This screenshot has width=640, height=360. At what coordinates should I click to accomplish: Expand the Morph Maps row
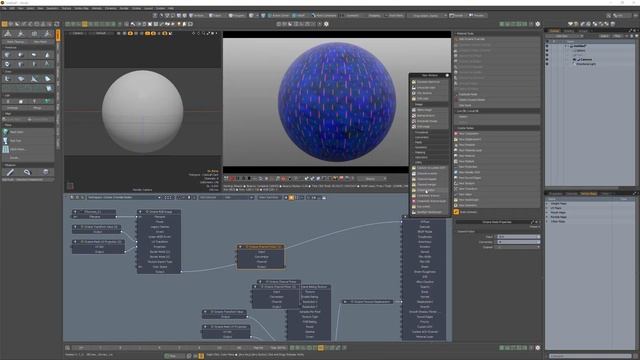point(547,213)
